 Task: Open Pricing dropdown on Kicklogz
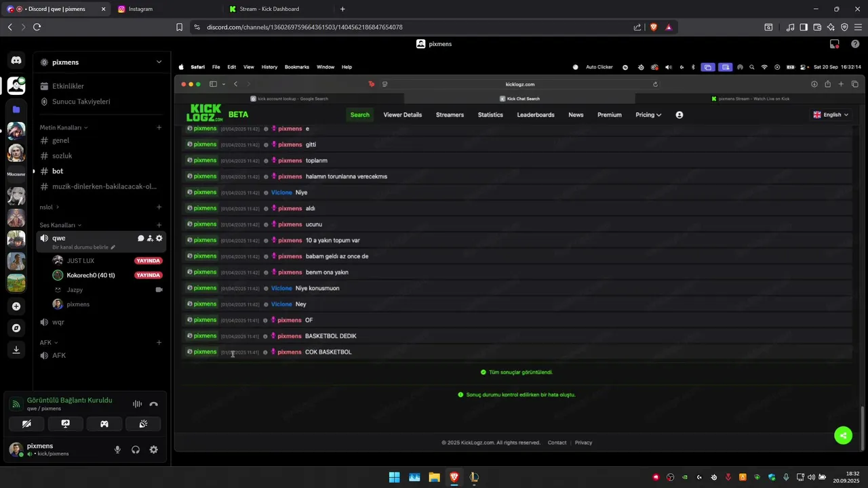[648, 115]
